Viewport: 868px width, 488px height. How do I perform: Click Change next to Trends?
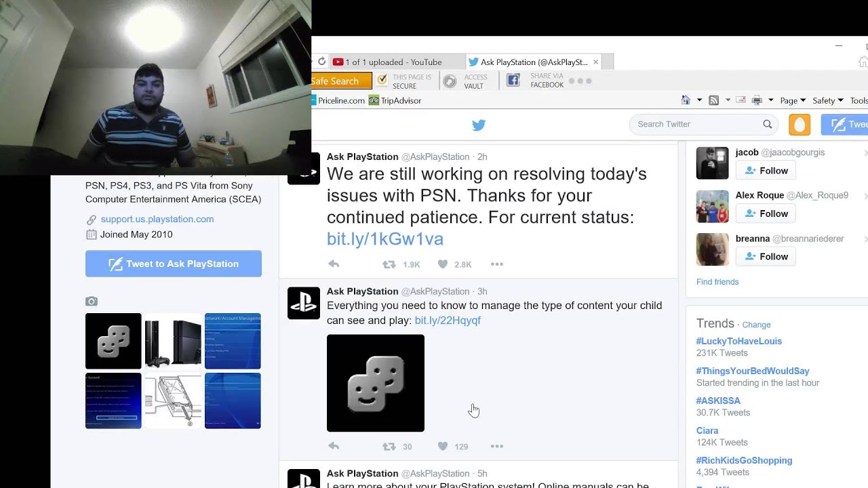coord(756,325)
